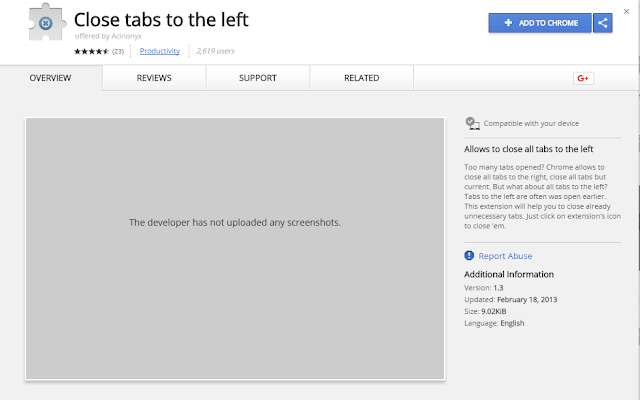Click the compatible device checkmark icon
Viewport: 640px width, 400px height.
click(472, 123)
